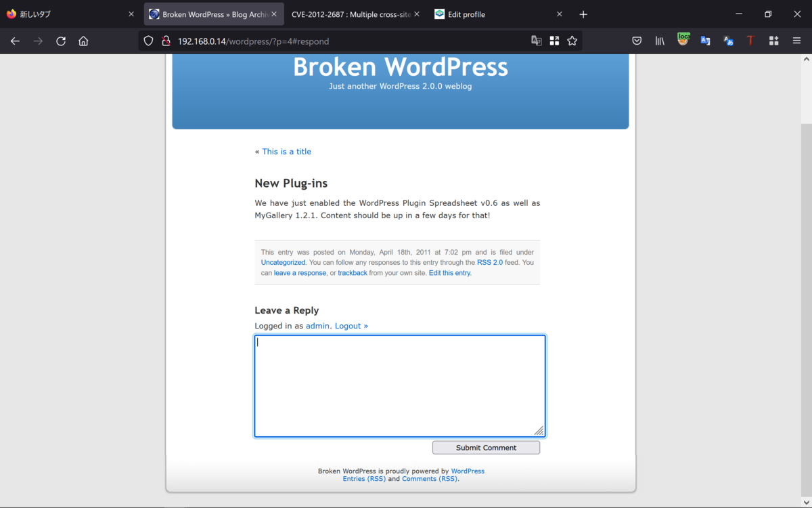Click the extension icon with green 'loca' badge
The image size is (812, 508).
tap(683, 40)
